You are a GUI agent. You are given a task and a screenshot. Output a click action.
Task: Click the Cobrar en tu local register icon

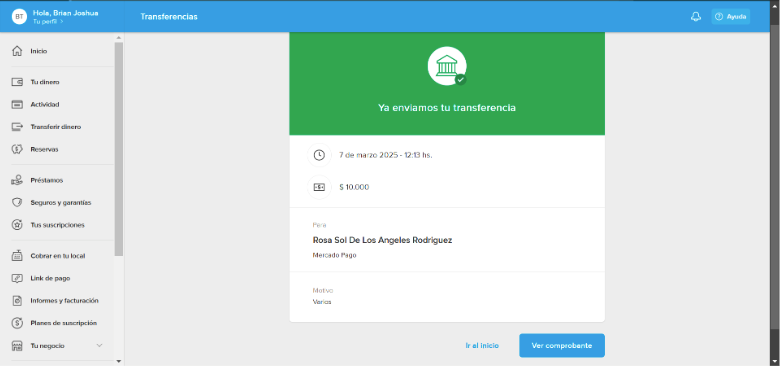(17, 256)
